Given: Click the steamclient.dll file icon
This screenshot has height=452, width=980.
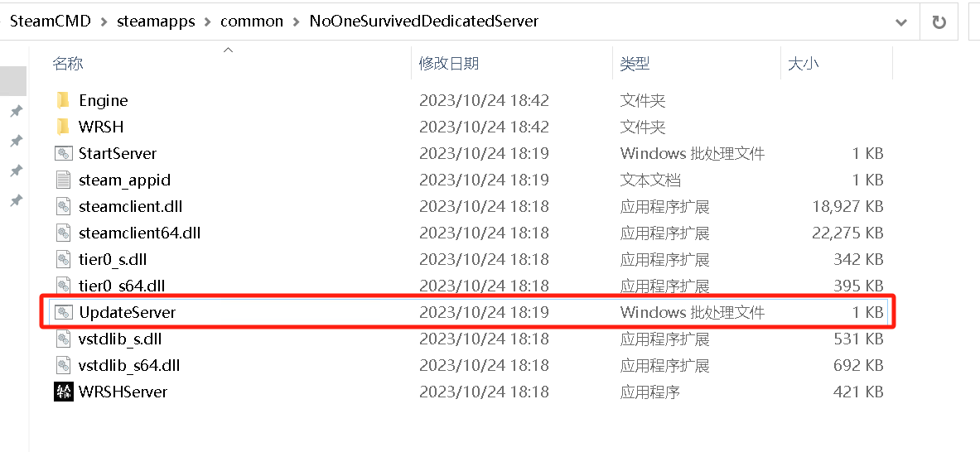Looking at the screenshot, I should [x=64, y=206].
